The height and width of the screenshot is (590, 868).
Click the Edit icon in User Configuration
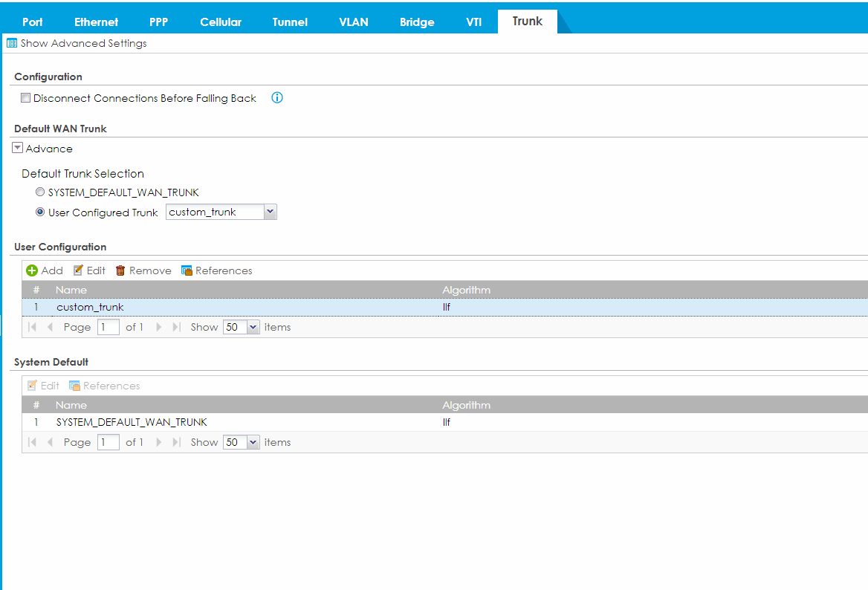(x=78, y=270)
